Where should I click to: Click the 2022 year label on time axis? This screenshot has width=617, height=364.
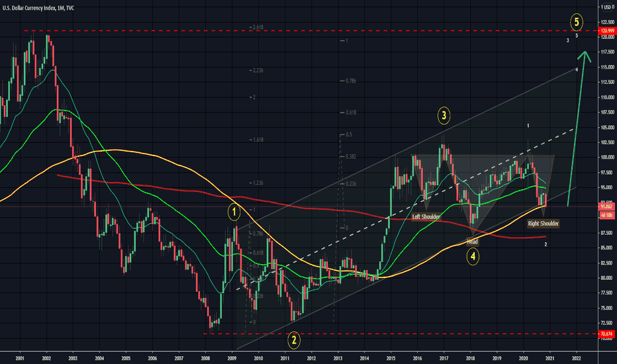[577, 359]
